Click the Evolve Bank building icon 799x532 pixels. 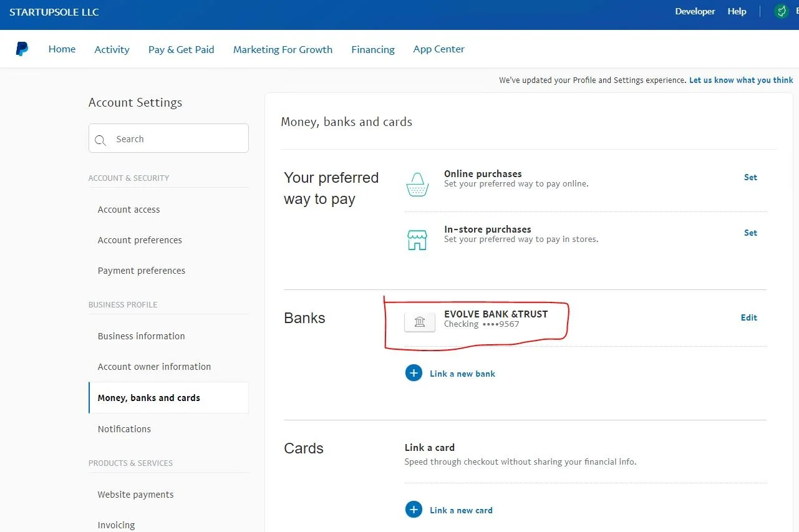[420, 322]
